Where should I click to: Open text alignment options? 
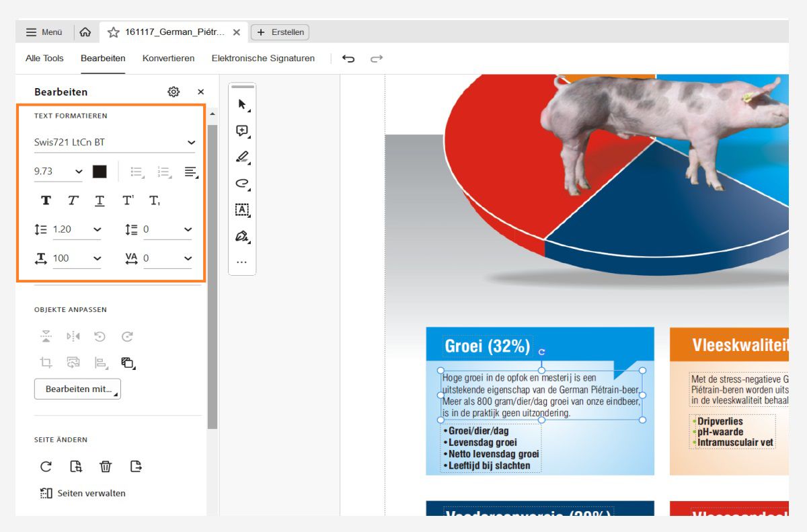click(x=191, y=172)
